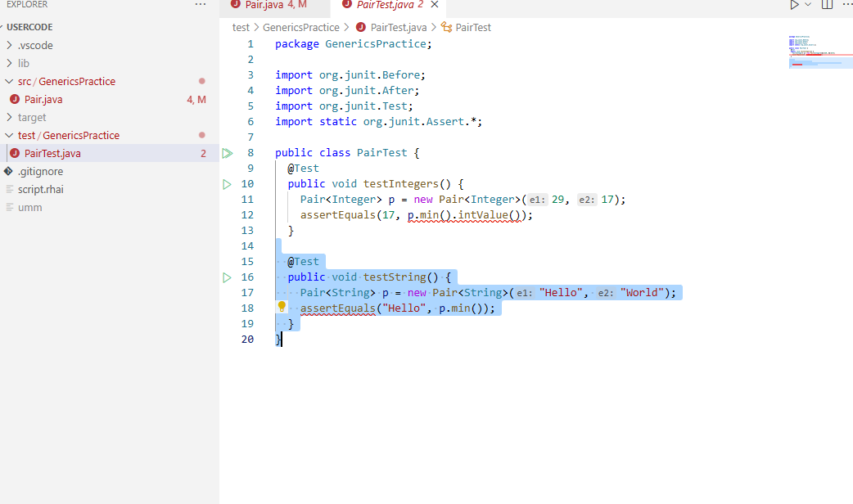The image size is (853, 504).
Task: Run the testIntegers test from its gutter icon
Action: [228, 183]
